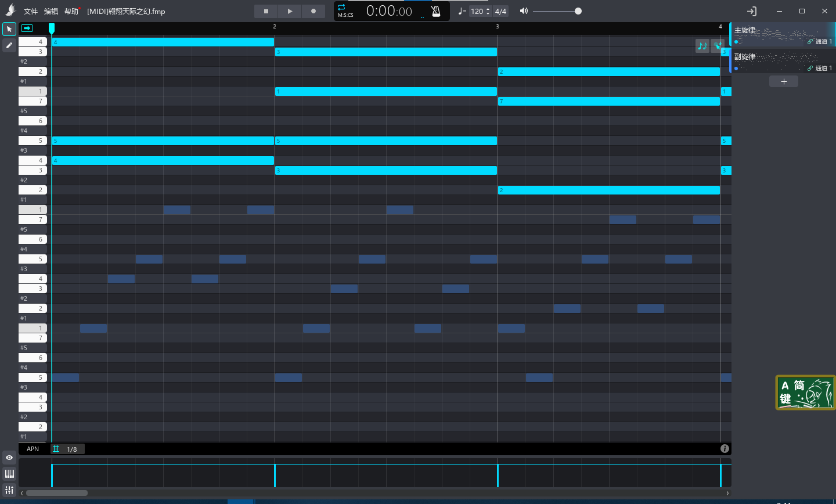Click the file name [MIDI]翱翔天际之幻.fmp
This screenshot has width=836, height=504.
tap(126, 12)
